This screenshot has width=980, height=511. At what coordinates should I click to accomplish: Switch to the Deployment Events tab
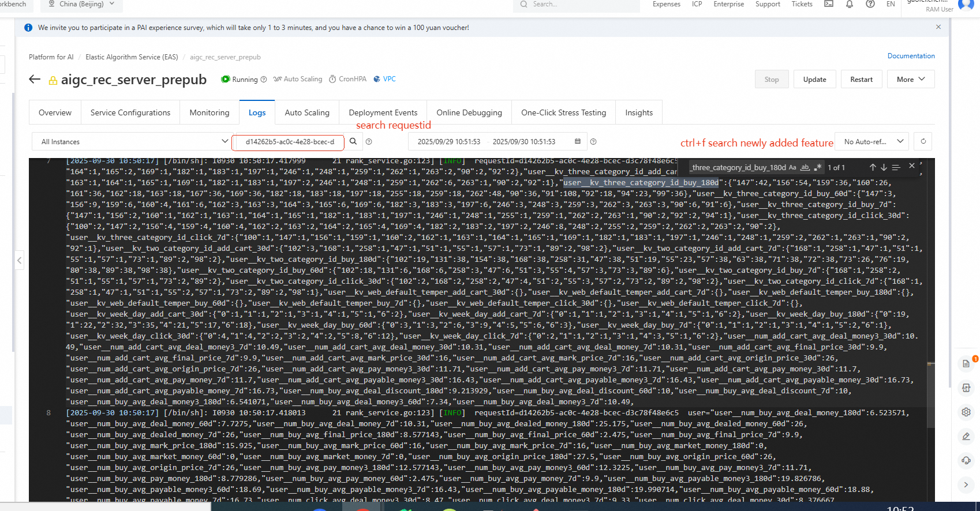383,112
